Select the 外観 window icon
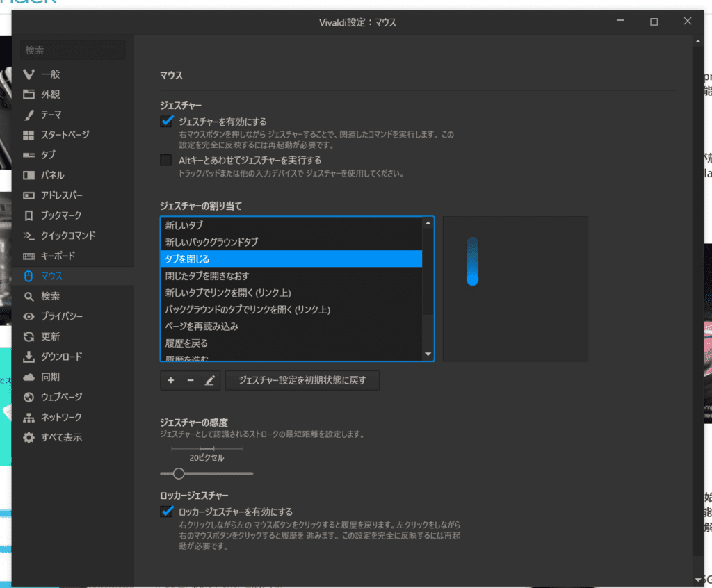 coord(29,95)
